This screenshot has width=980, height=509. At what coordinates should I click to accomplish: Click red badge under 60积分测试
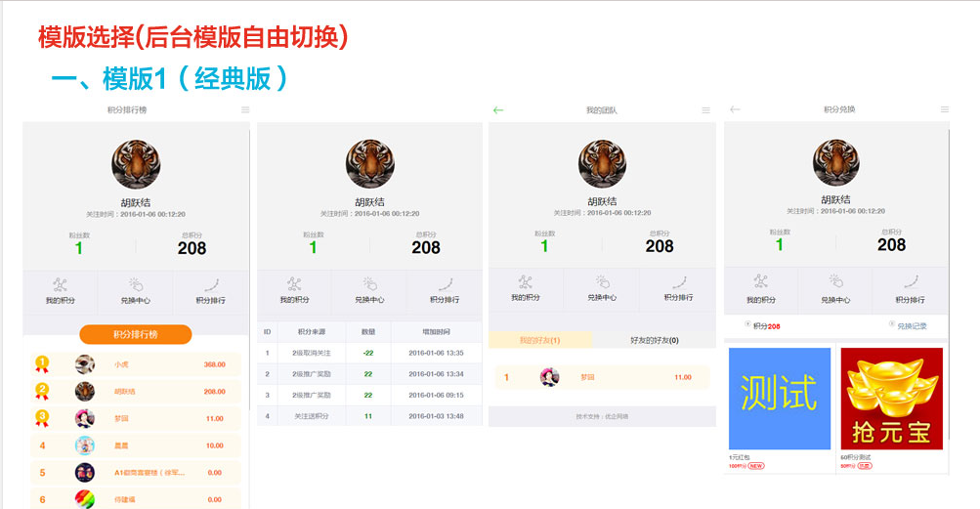click(x=865, y=466)
